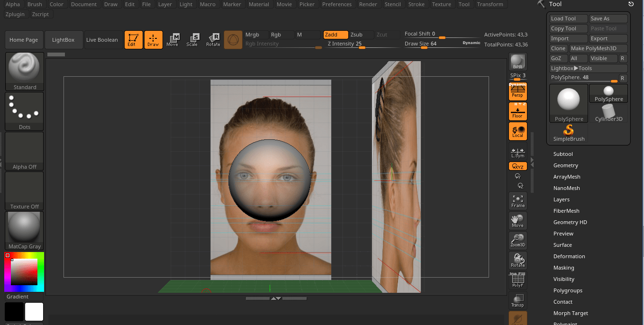Expand the Geometry subpalette
Image resolution: width=644 pixels, height=325 pixels.
tap(565, 165)
